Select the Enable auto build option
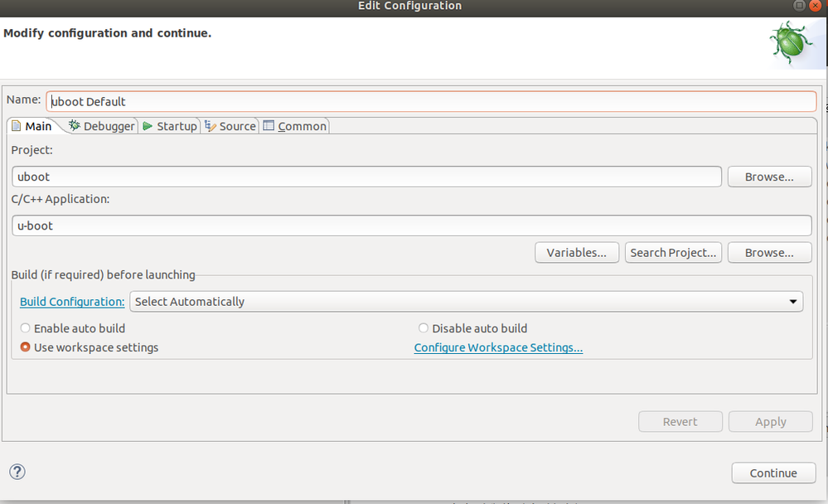Image resolution: width=828 pixels, height=504 pixels. (x=25, y=328)
